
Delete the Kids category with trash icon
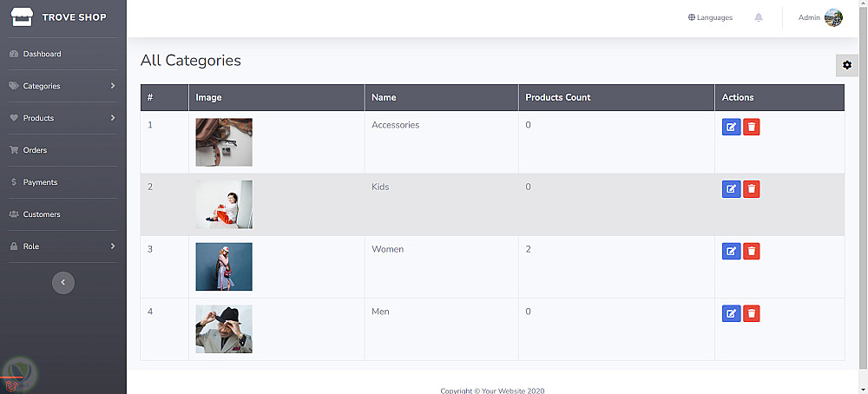[x=752, y=189]
